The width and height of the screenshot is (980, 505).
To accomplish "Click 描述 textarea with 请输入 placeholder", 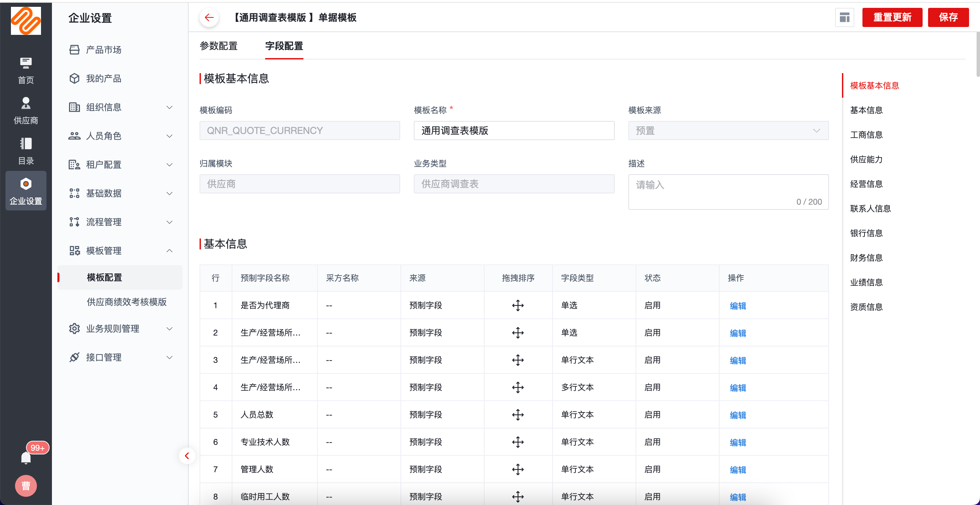I will (x=728, y=192).
